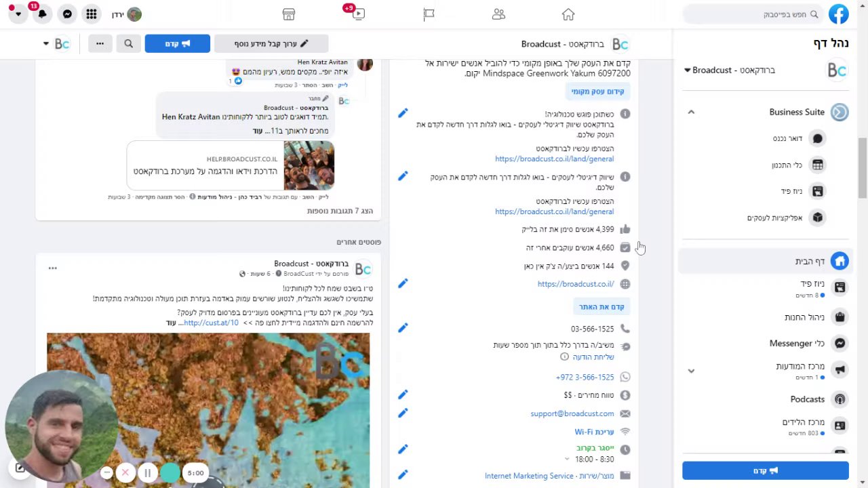Expand the 8:30 - 18:00 hours dropdown arrow
Image resolution: width=868 pixels, height=488 pixels.
[x=568, y=459]
